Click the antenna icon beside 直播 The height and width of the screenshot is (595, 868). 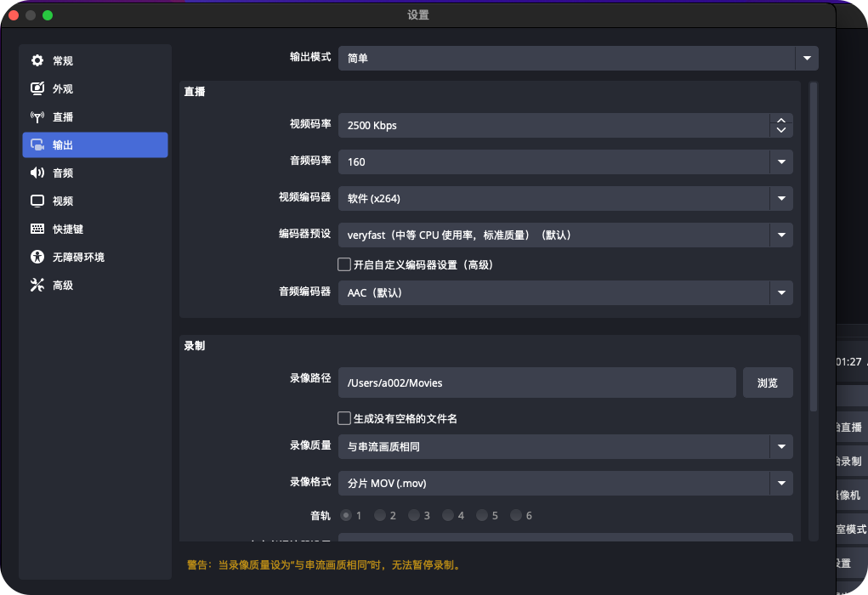point(37,116)
